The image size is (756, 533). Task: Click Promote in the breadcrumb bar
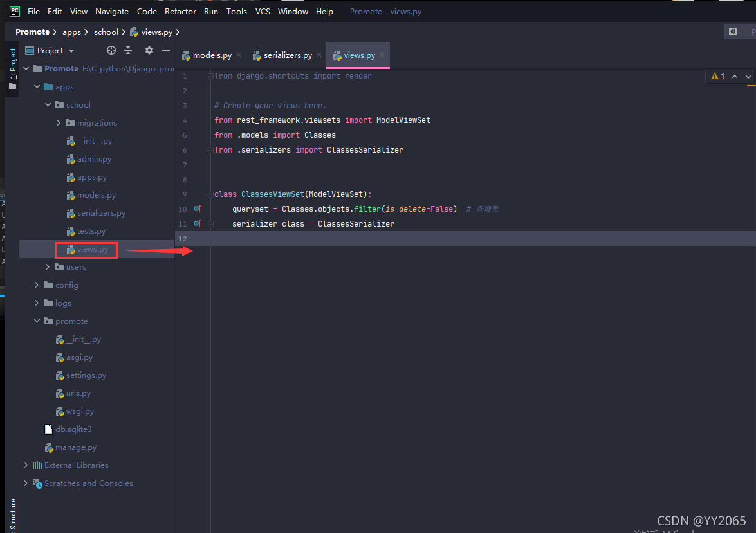coord(32,32)
